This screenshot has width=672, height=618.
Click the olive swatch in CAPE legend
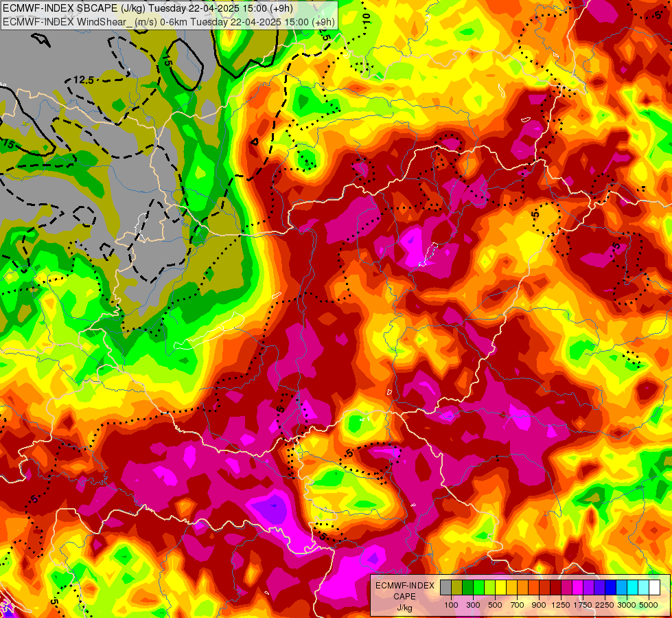click(x=457, y=587)
